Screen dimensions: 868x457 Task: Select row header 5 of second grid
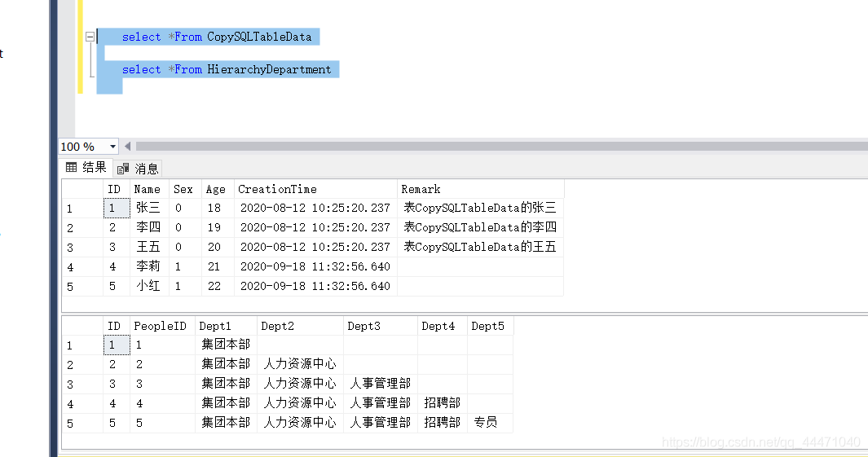[x=82, y=424]
